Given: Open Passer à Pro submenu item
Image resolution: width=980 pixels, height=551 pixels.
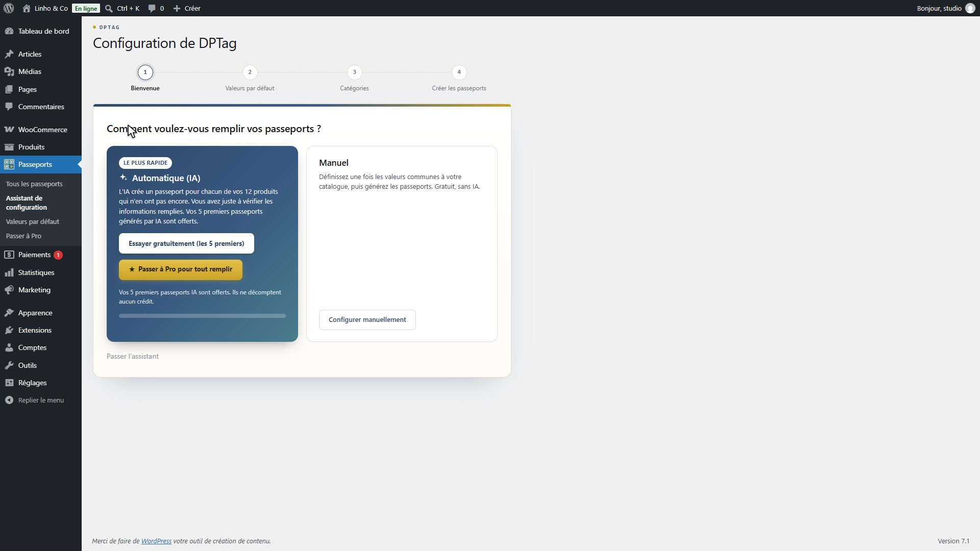Looking at the screenshot, I should click(x=23, y=236).
